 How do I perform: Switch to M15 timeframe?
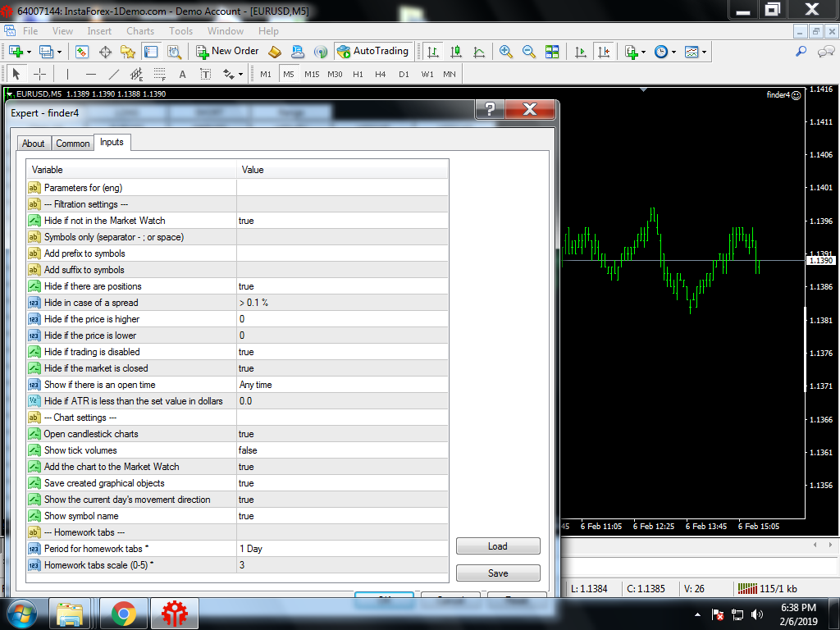pyautogui.click(x=312, y=74)
